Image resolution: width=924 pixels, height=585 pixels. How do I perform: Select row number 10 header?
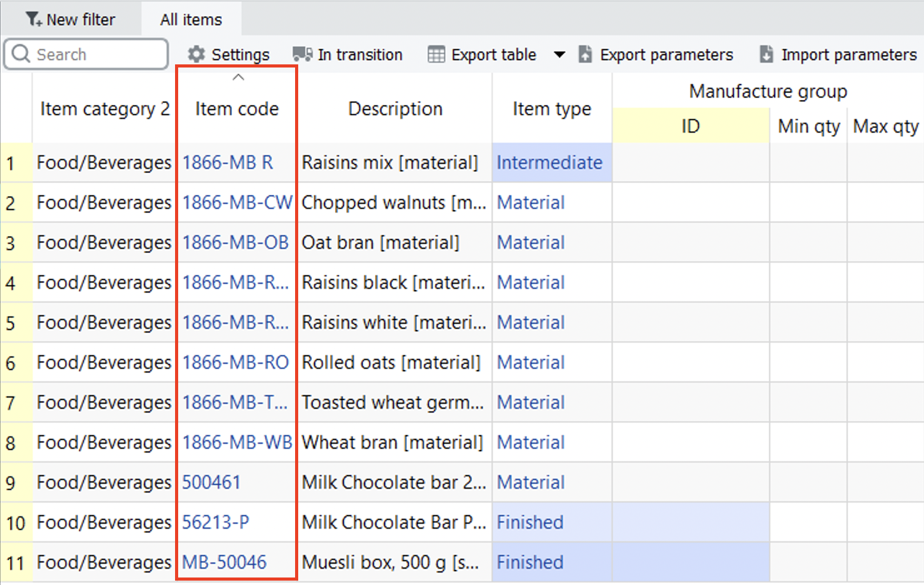pos(16,522)
